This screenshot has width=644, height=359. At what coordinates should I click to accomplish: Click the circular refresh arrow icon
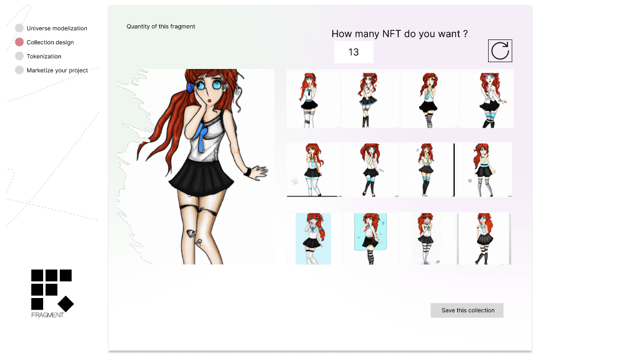[500, 50]
